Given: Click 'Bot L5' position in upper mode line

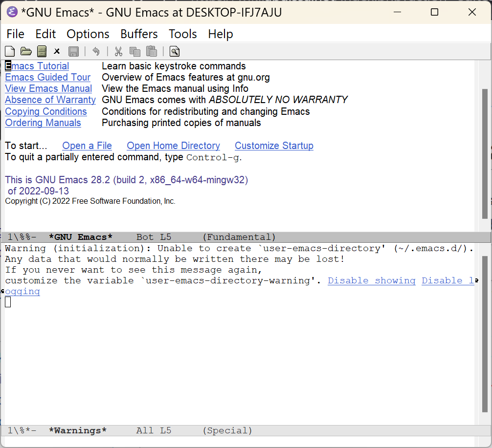Looking at the screenshot, I should click(x=154, y=237).
